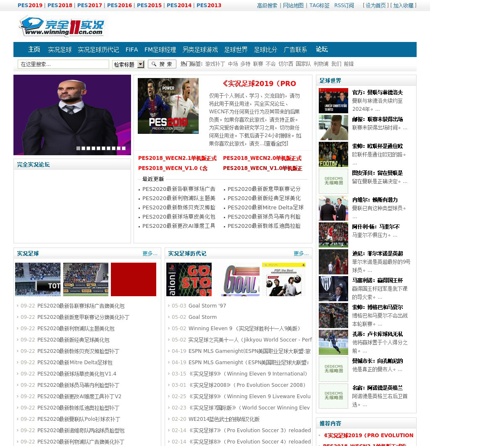
Task: Click the solid red thumbnail in 实况足球 section
Action: [134, 279]
